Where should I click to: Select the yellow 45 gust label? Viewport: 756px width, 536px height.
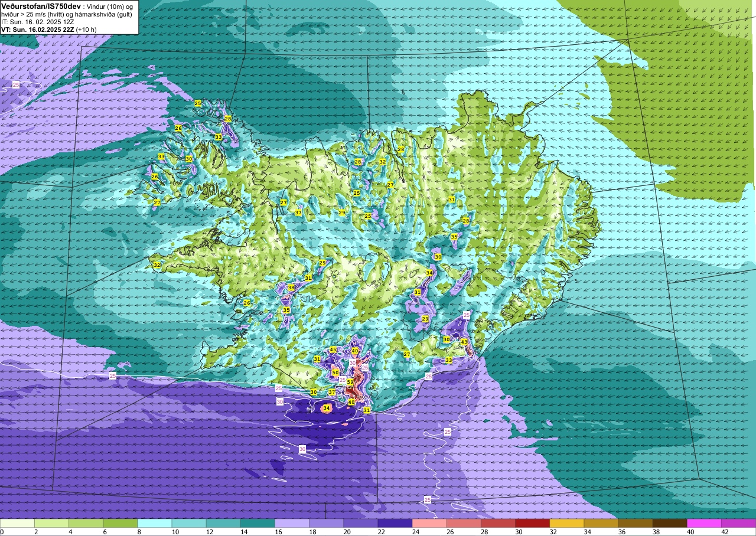[x=333, y=350]
